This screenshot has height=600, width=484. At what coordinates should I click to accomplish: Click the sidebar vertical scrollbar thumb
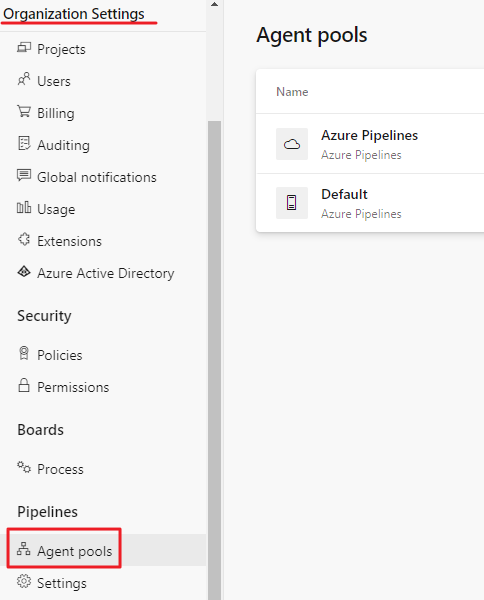coord(215,360)
